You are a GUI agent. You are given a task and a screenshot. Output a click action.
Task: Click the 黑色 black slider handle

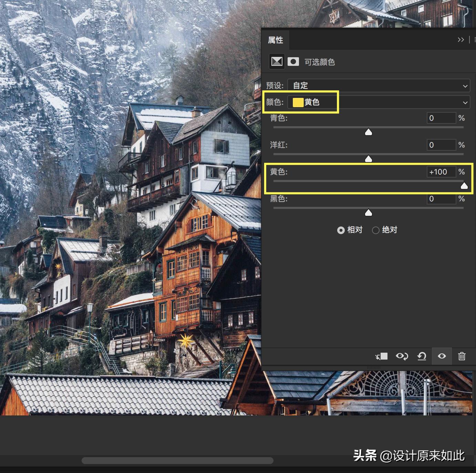(369, 213)
